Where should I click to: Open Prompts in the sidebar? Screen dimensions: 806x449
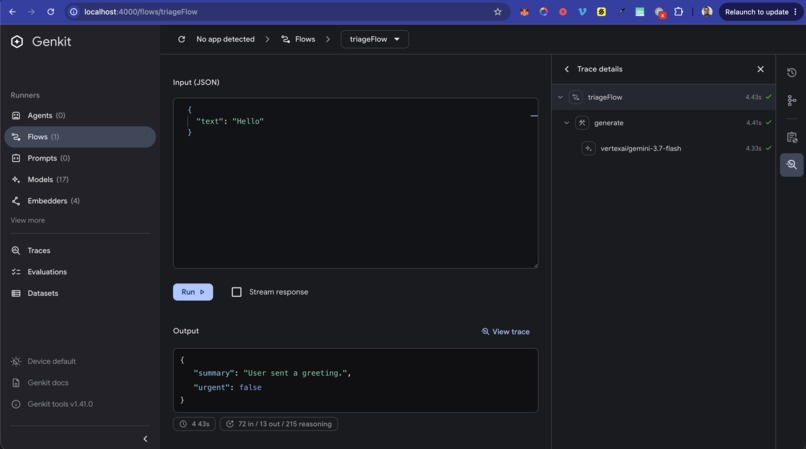click(x=80, y=158)
